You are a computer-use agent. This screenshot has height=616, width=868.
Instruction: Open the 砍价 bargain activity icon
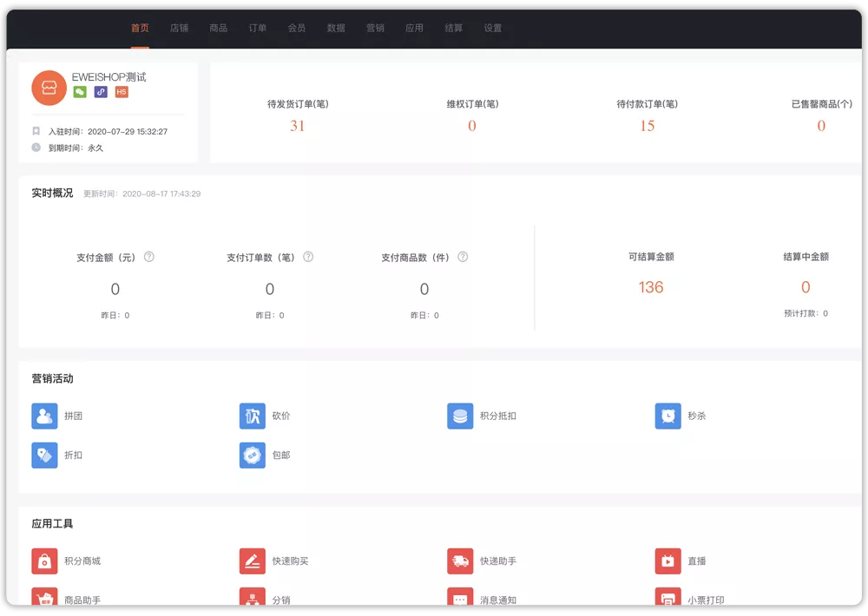[x=253, y=416]
